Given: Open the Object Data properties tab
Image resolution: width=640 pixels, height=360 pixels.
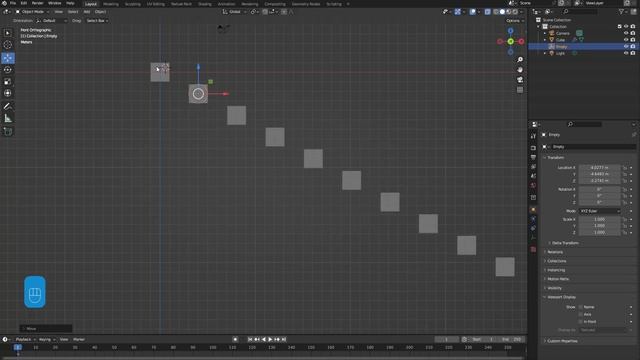Looking at the screenshot, I should [x=533, y=238].
